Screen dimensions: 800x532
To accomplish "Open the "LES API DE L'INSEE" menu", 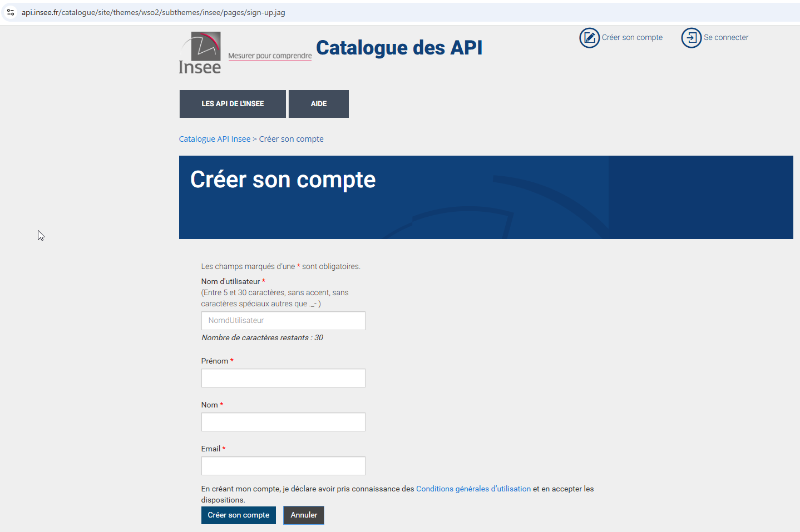I will coord(233,104).
